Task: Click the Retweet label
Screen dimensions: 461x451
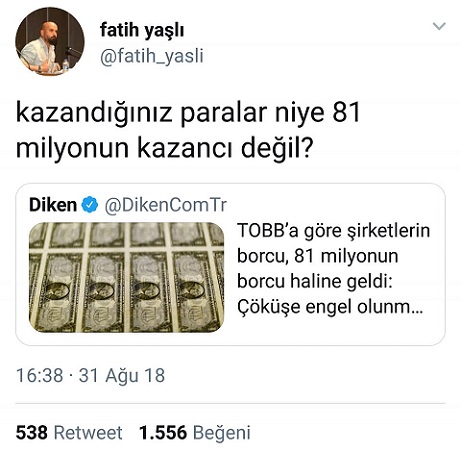Action: pos(88,433)
